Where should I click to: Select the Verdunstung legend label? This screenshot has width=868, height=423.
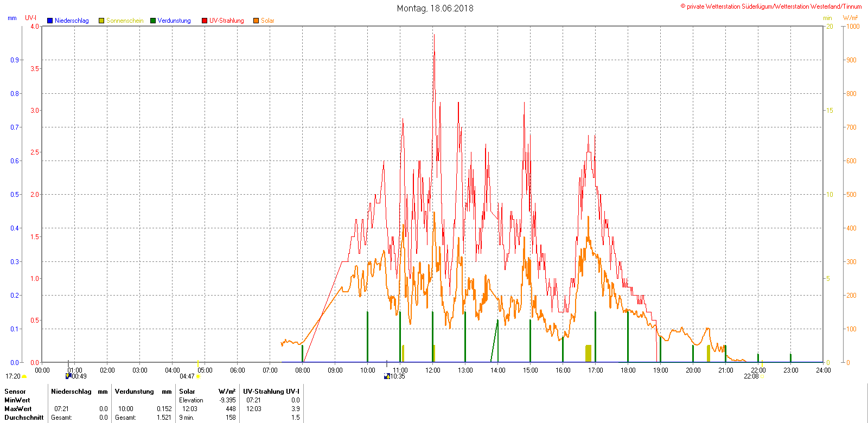click(174, 21)
